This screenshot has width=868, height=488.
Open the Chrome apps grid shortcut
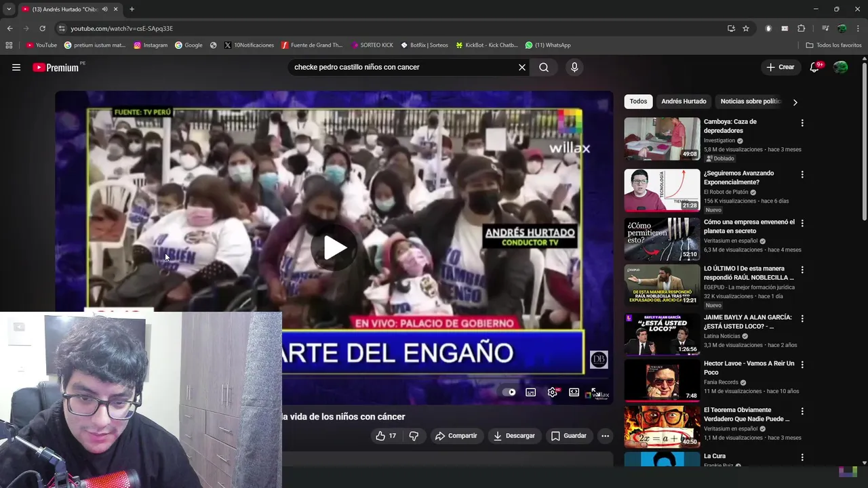point(9,45)
